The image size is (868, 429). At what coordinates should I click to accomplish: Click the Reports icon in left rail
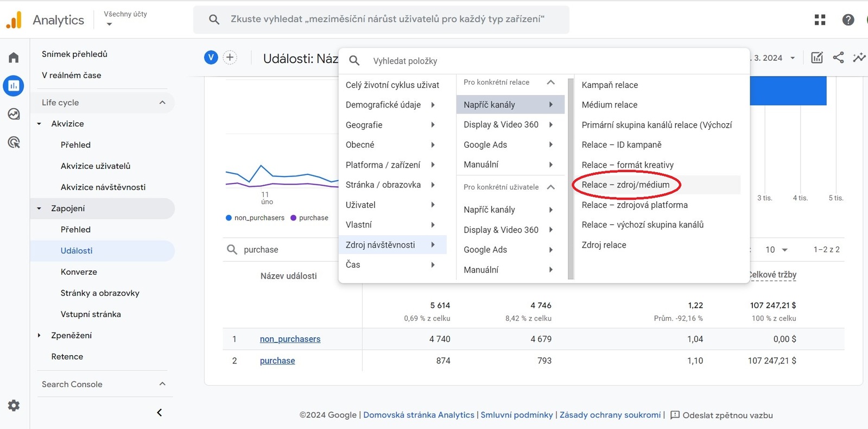coord(14,86)
